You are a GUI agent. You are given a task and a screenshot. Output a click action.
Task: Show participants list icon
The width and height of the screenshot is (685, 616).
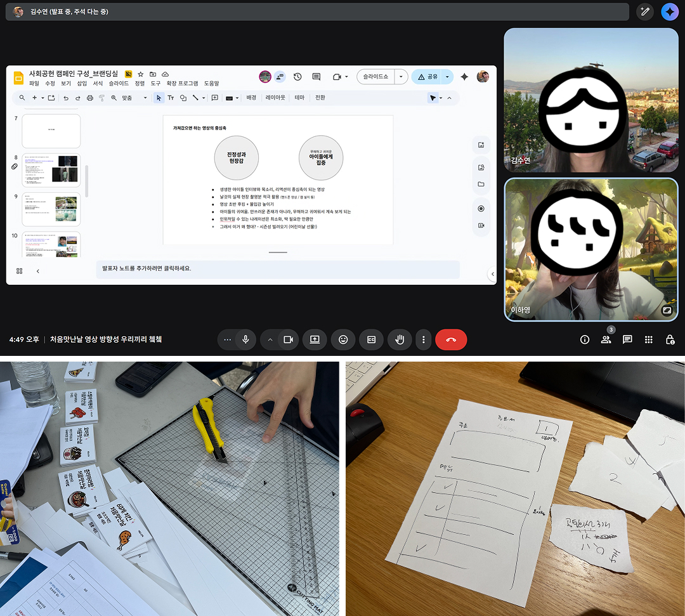(x=606, y=339)
